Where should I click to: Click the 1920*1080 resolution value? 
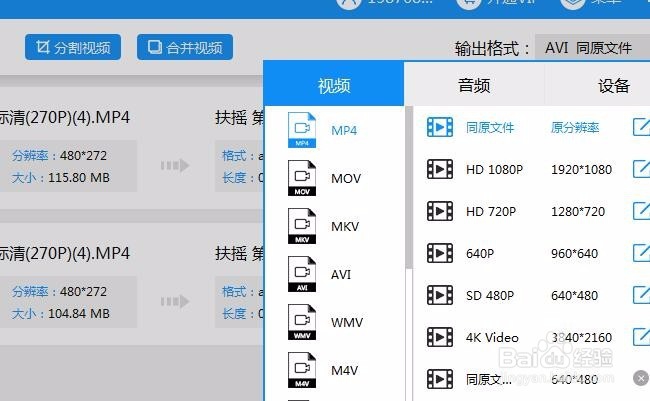[x=581, y=170]
